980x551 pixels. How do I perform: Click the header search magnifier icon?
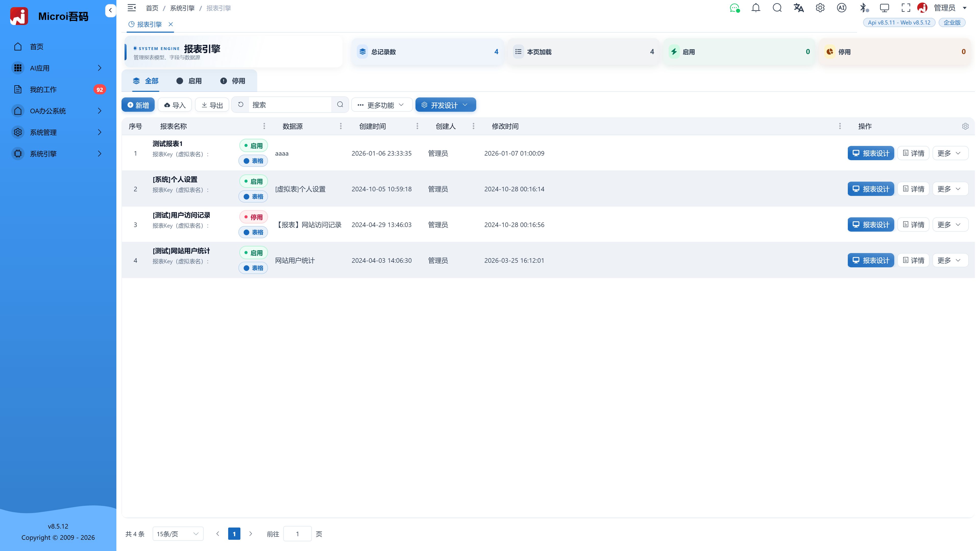777,8
